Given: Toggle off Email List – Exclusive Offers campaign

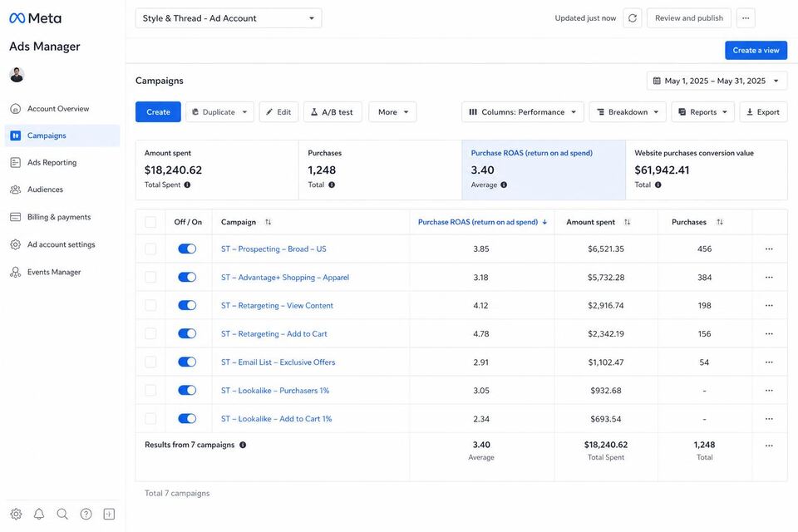Looking at the screenshot, I should (187, 362).
